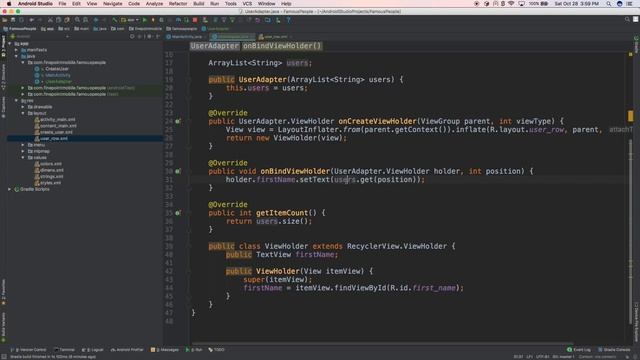640x360 pixels.
Task: Open the Gradle Console tool window
Action: click(614, 350)
